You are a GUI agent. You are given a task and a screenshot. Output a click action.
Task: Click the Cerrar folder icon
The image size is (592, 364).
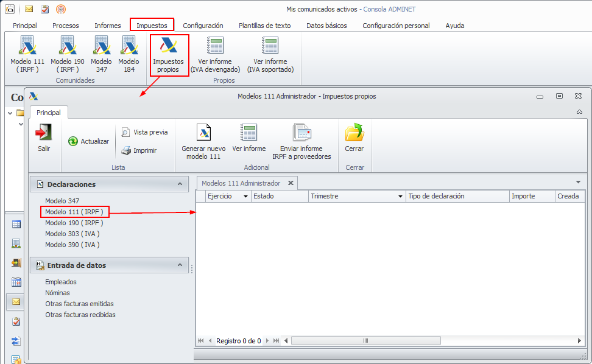[354, 132]
